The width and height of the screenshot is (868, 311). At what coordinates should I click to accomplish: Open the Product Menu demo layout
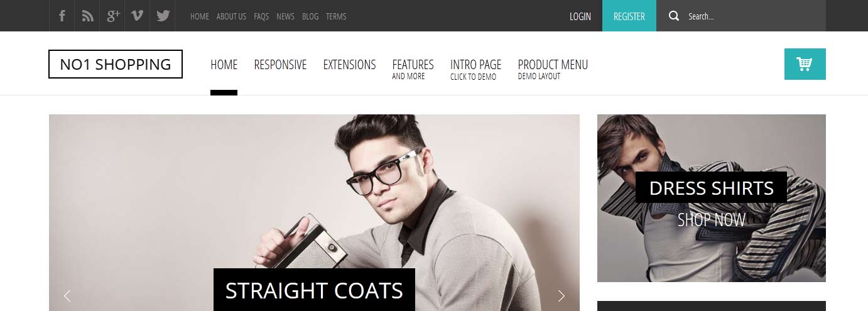point(553,69)
